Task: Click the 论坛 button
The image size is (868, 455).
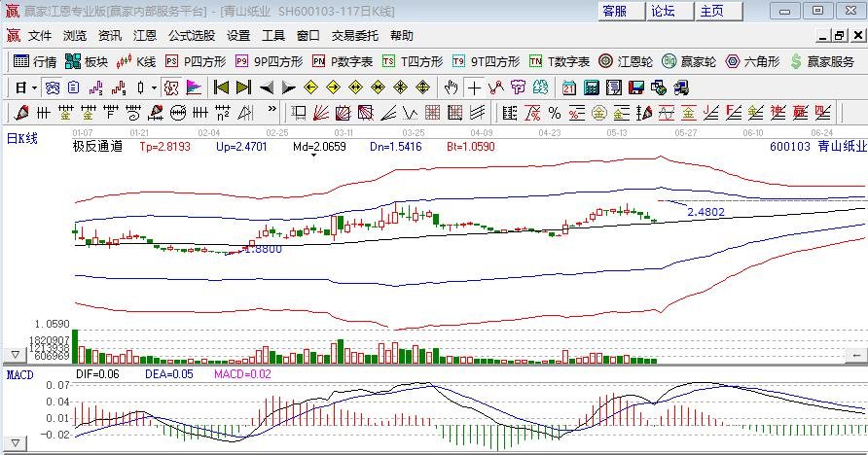Action: 669,11
